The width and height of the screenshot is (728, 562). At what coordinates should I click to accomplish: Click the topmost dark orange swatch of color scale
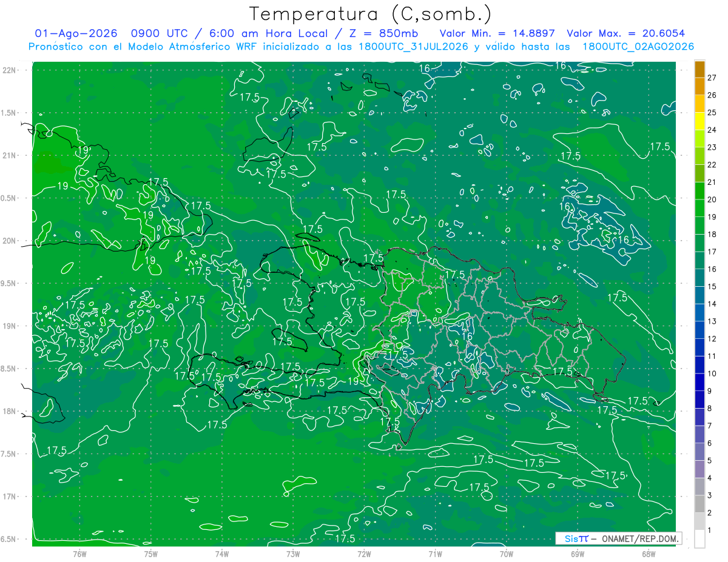coord(699,69)
